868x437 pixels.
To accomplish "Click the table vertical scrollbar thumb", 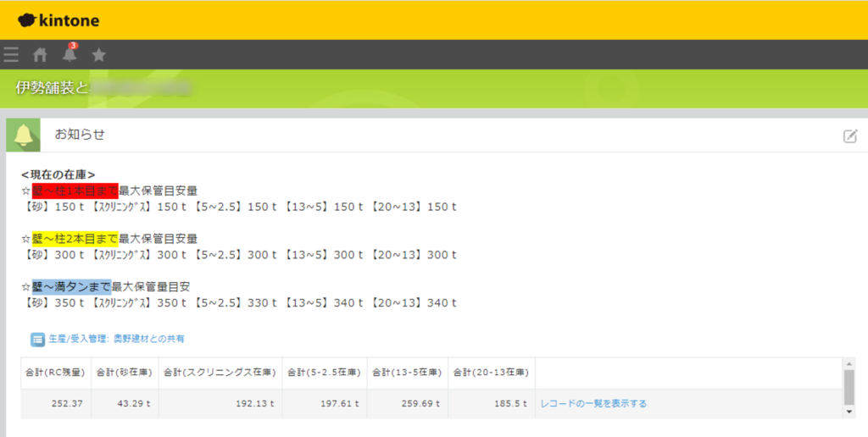I will pyautogui.click(x=849, y=387).
